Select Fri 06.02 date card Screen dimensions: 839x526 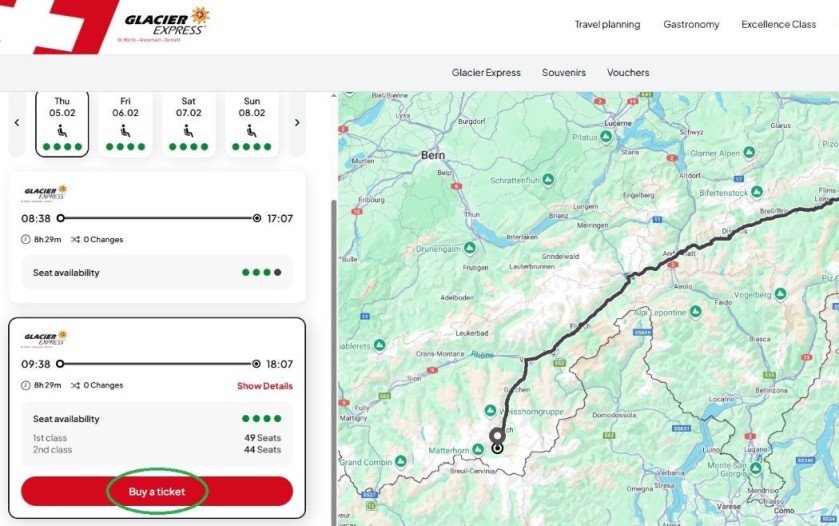[x=125, y=124]
